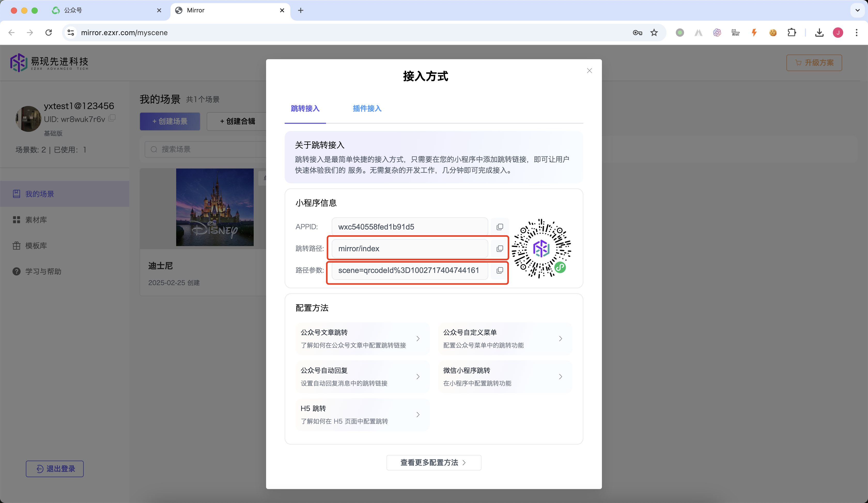This screenshot has width=868, height=503.
Task: Copy the mirror/index jump path
Action: pyautogui.click(x=499, y=248)
